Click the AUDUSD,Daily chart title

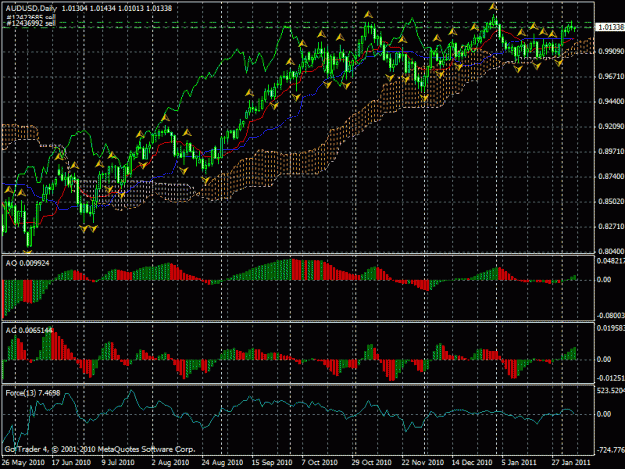coord(31,8)
